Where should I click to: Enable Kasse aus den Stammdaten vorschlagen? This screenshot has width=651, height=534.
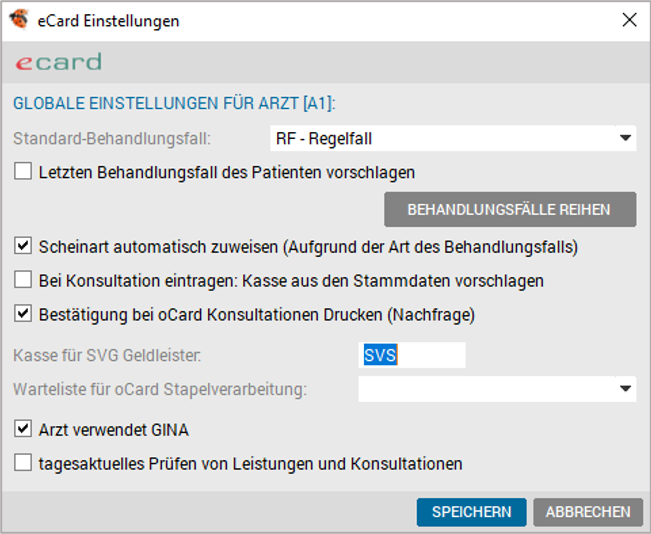23,280
